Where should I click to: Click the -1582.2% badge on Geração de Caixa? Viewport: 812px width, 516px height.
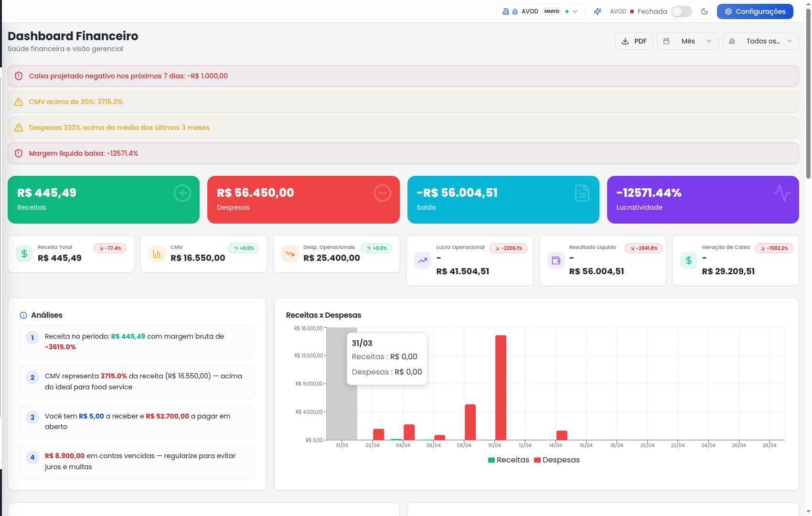pyautogui.click(x=774, y=248)
